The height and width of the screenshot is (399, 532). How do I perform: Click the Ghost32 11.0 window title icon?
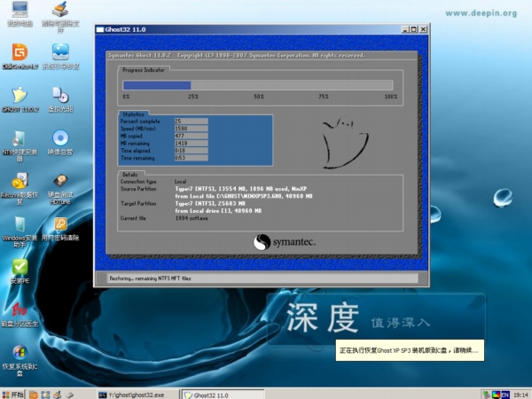(x=99, y=29)
